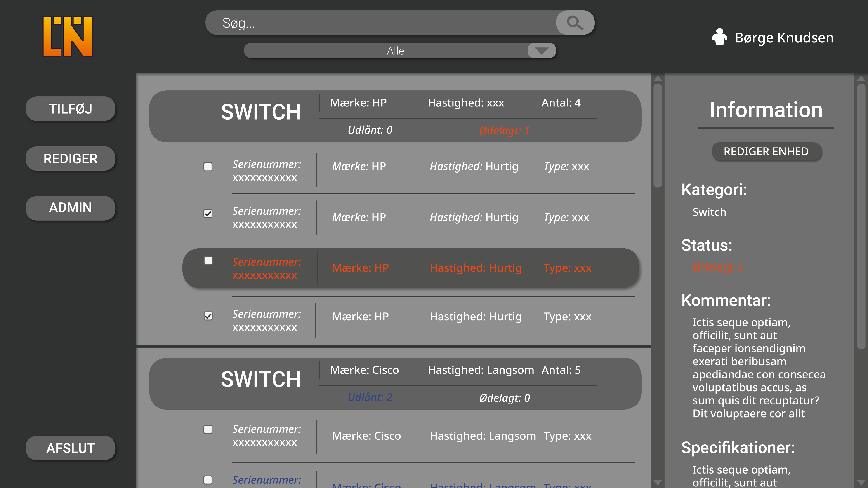This screenshot has height=488, width=868.
Task: Uncheck the fourth HP switch row checkbox
Action: (x=208, y=316)
